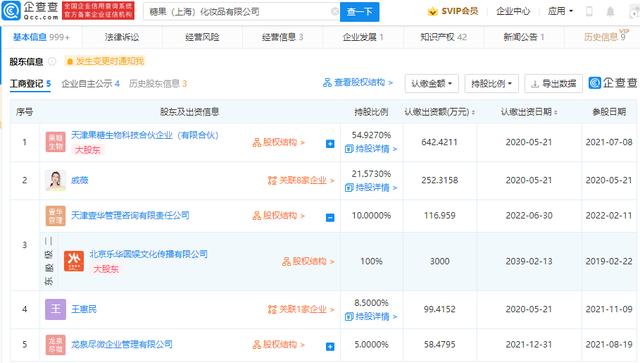Screen dimensions: 640x363
Task: Open 关联1家企业 link for 王惠民
Action: pos(301,309)
